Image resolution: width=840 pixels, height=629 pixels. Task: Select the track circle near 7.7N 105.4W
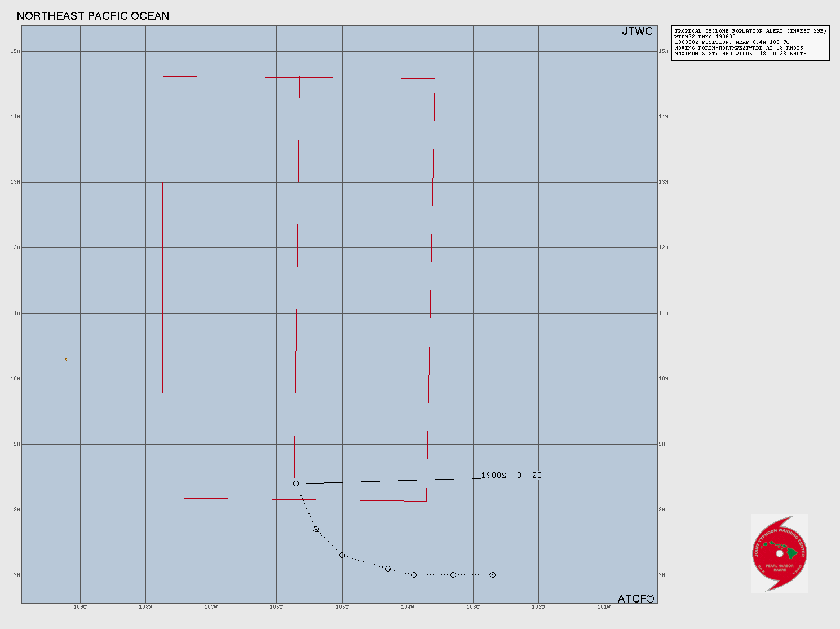(x=316, y=529)
